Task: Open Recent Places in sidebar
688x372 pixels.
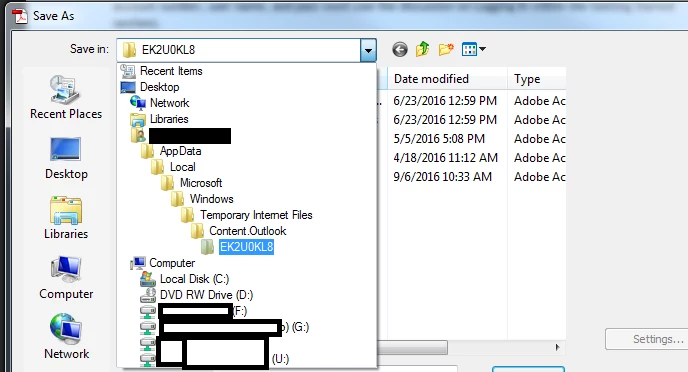Action: 66,97
